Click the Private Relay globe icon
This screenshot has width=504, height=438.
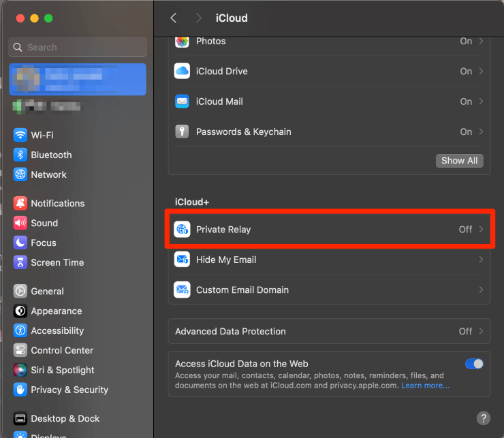[x=182, y=230]
